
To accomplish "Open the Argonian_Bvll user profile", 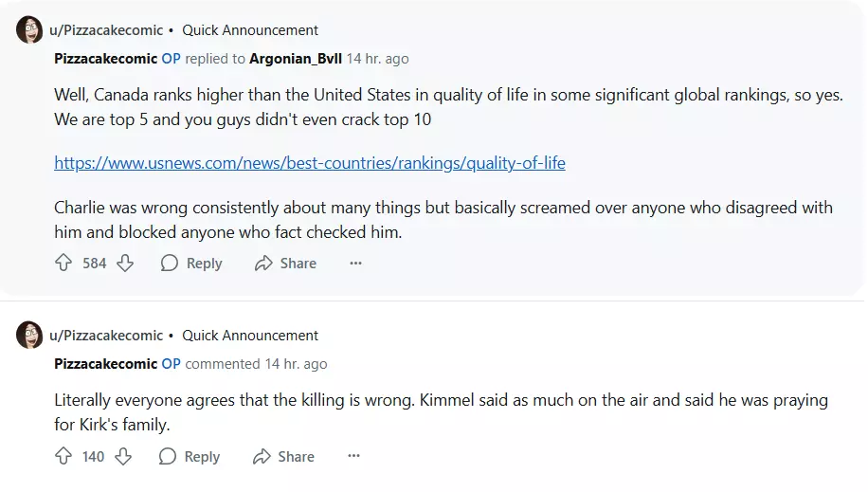I will (x=295, y=59).
